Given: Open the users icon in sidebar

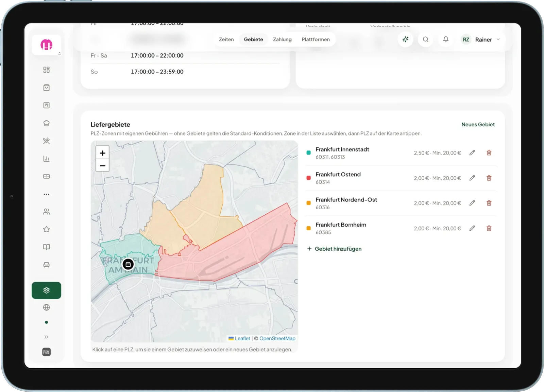Looking at the screenshot, I should tap(47, 212).
